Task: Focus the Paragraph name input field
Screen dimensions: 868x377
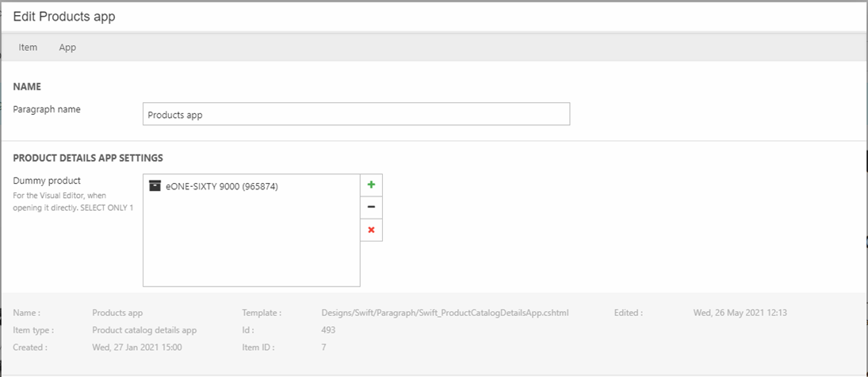Action: [356, 114]
